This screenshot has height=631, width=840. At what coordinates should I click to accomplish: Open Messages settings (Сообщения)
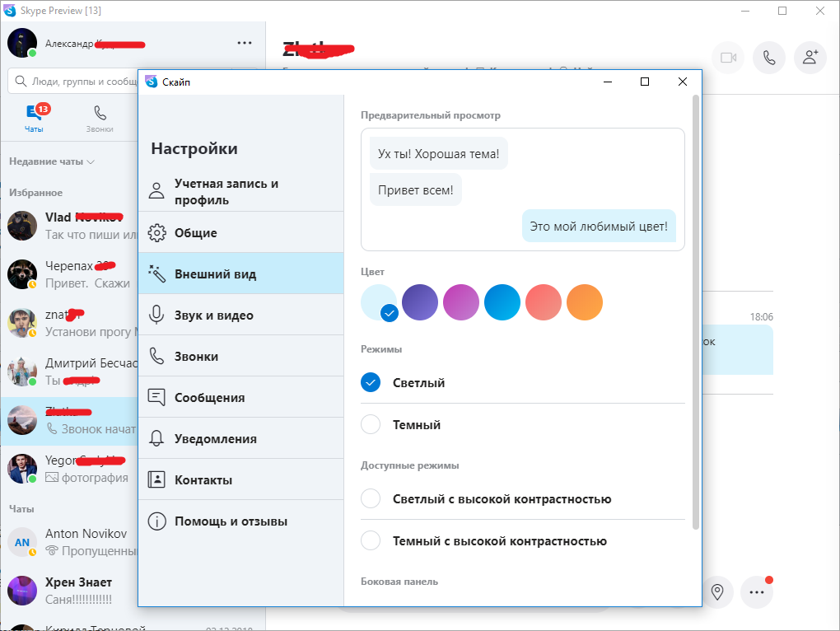(x=241, y=397)
